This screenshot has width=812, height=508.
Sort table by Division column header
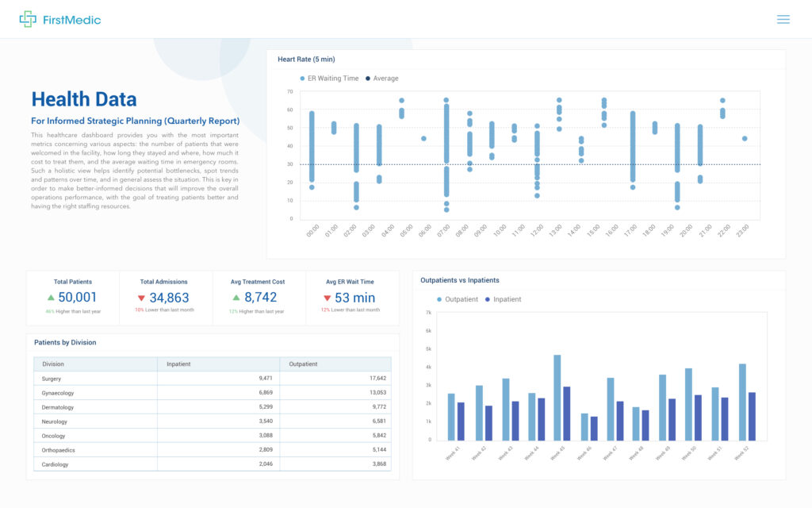click(53, 364)
